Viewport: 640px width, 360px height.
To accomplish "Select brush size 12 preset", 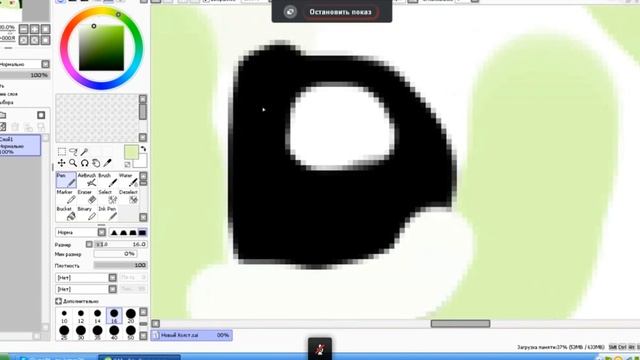I will [81, 316].
